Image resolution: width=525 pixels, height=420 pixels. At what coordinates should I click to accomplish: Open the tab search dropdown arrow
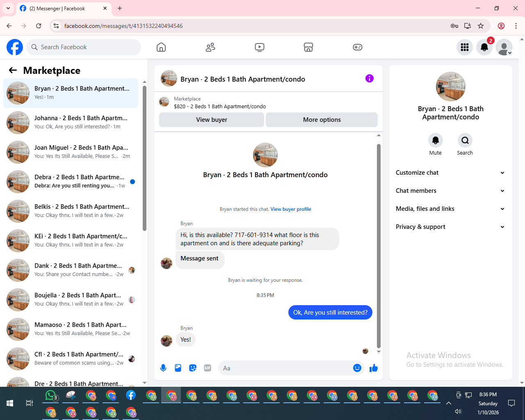click(8, 8)
